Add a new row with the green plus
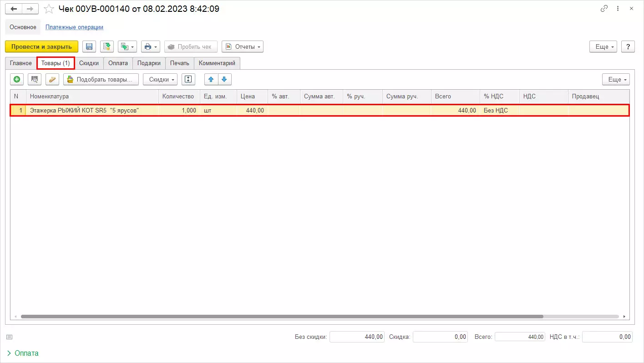Screen dimensions: 644x363 point(17,79)
